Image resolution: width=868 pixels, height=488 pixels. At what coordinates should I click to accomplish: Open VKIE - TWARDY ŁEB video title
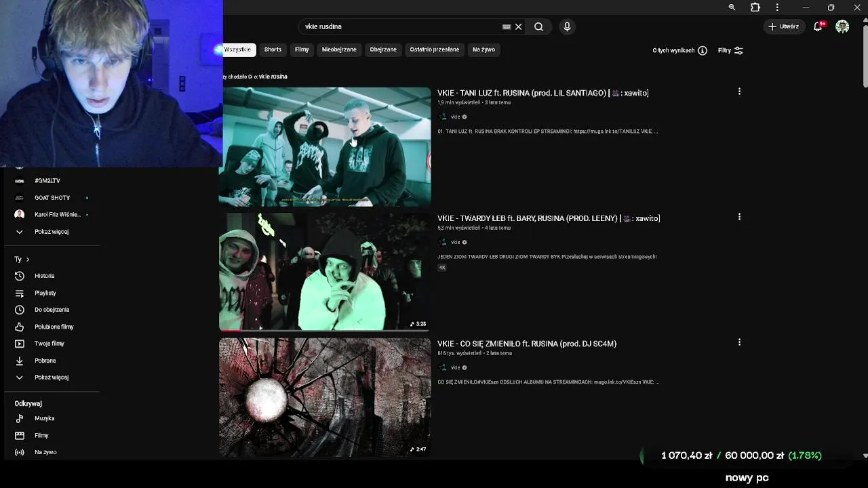(x=549, y=218)
